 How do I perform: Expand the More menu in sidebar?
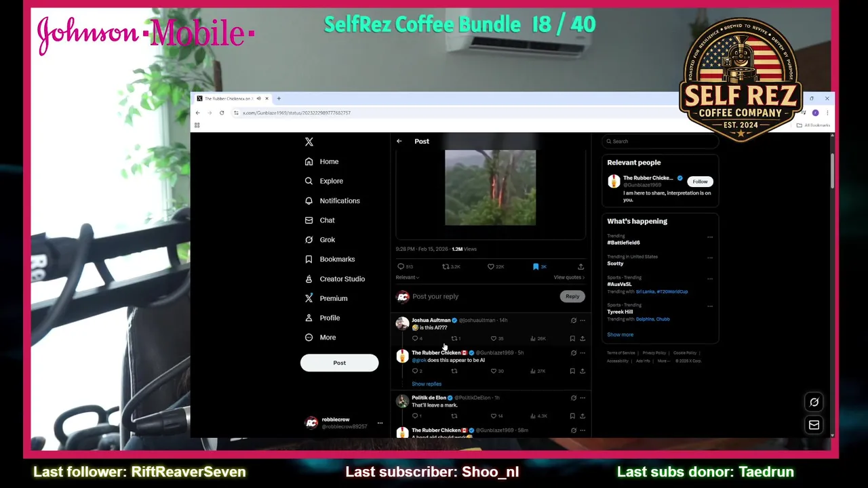320,338
